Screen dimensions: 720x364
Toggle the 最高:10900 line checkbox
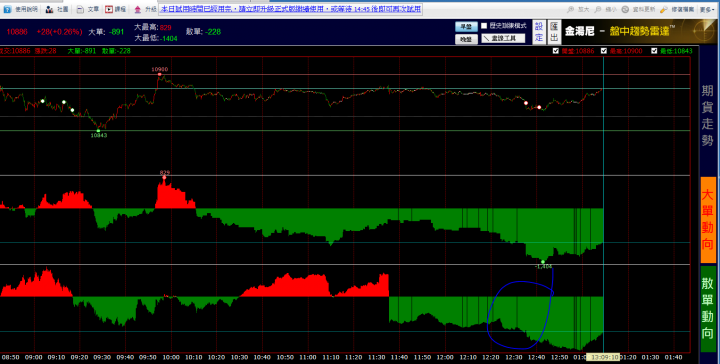(604, 51)
